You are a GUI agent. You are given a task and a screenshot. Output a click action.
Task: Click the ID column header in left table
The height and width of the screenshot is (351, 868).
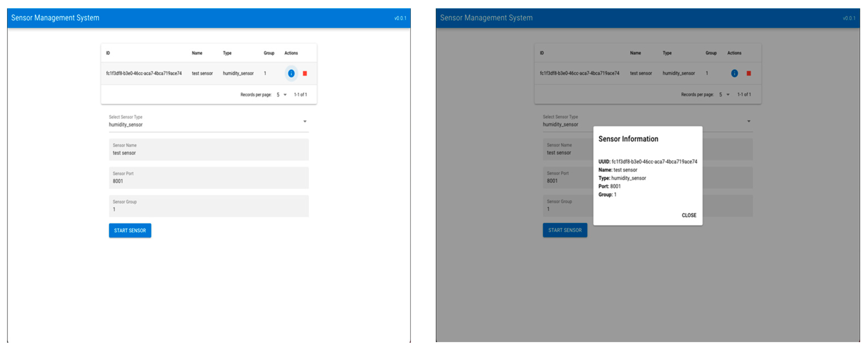point(108,53)
